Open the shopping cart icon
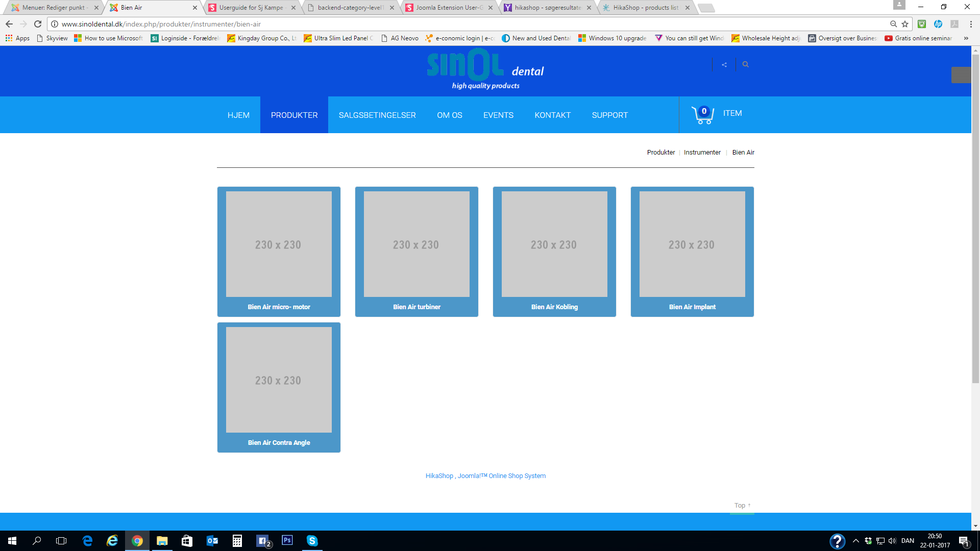 click(702, 115)
